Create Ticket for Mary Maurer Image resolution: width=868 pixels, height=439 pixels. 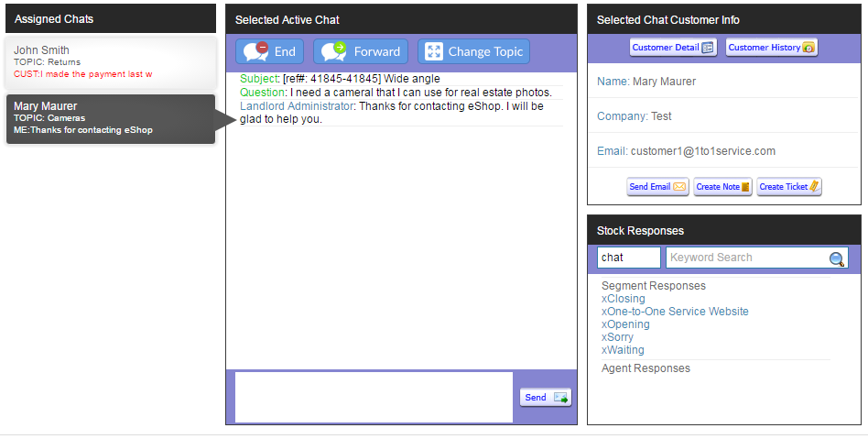coord(788,187)
